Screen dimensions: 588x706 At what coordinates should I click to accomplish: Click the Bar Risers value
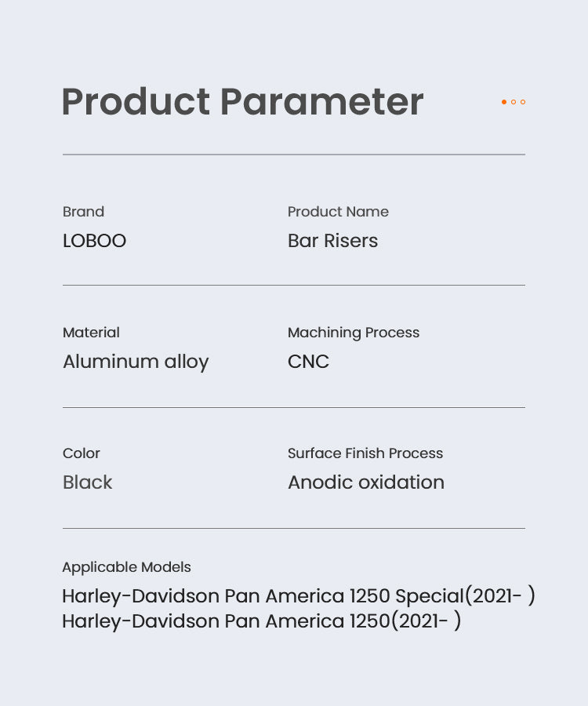332,241
